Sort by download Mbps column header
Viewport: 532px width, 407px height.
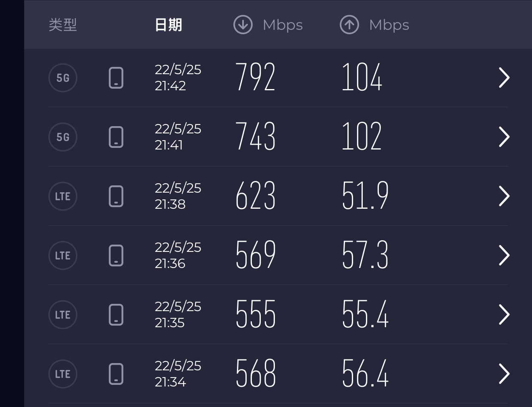[268, 25]
